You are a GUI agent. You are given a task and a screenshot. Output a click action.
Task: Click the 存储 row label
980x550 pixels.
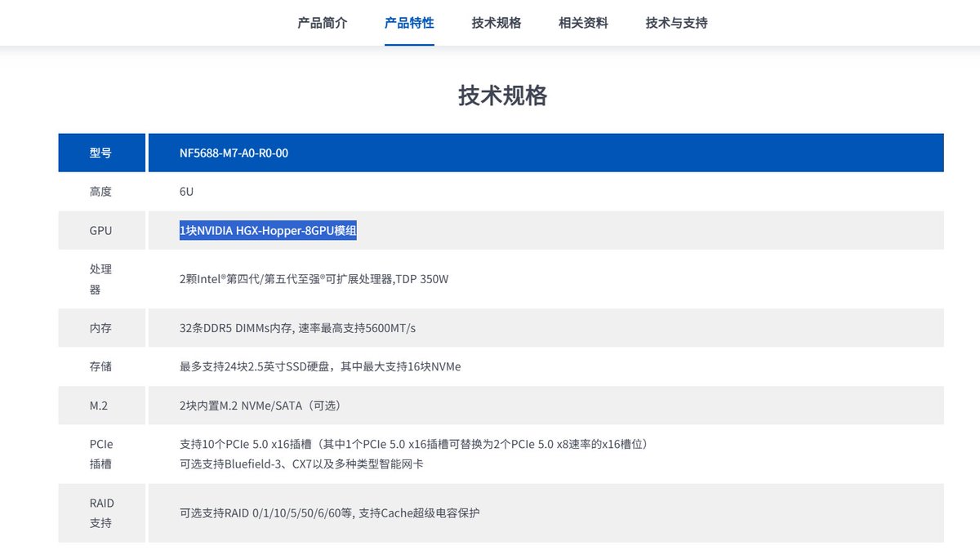pyautogui.click(x=101, y=366)
